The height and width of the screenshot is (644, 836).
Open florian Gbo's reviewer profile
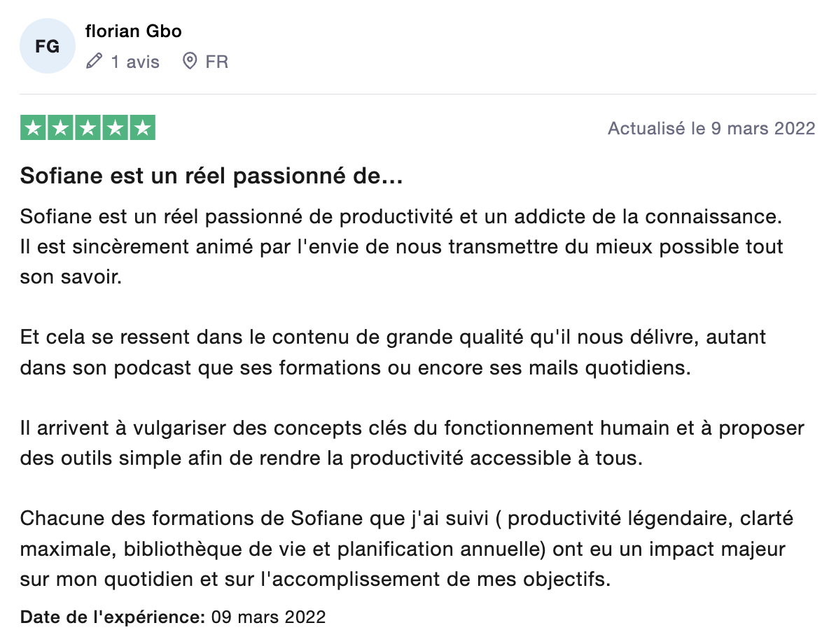(x=133, y=31)
